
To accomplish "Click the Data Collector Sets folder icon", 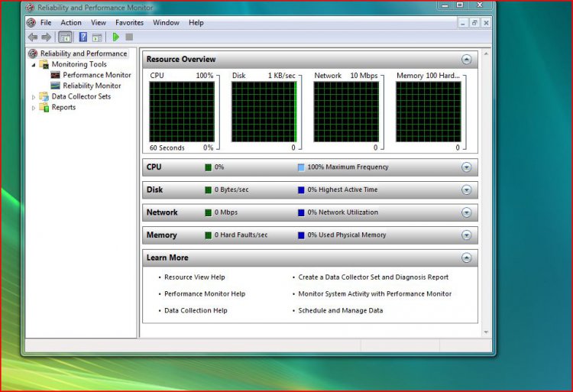I will pos(44,96).
